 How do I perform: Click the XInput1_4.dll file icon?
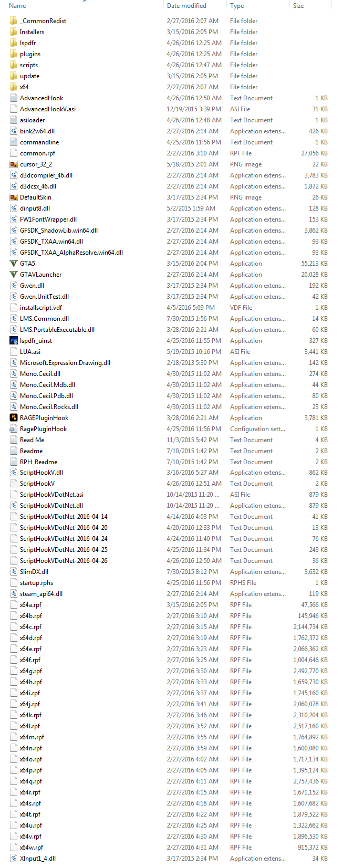[14, 859]
